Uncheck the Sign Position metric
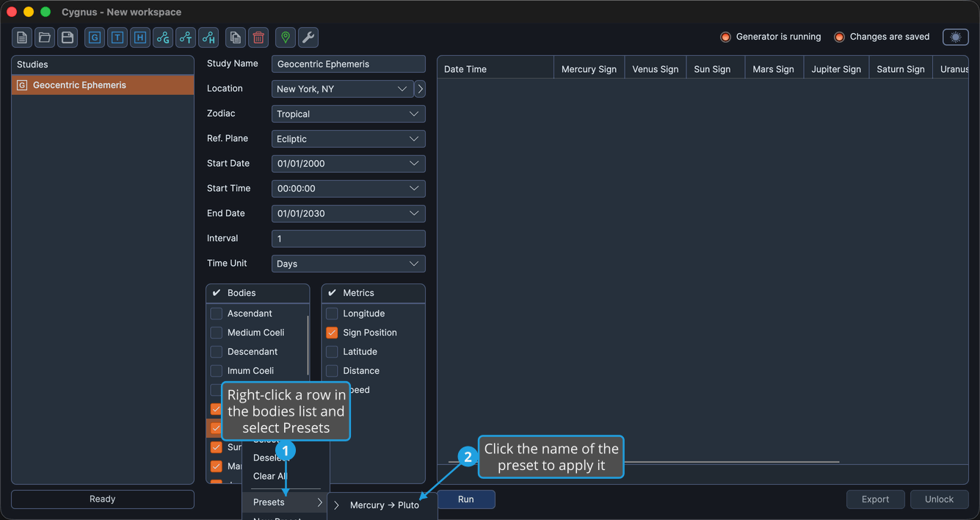 click(x=332, y=333)
